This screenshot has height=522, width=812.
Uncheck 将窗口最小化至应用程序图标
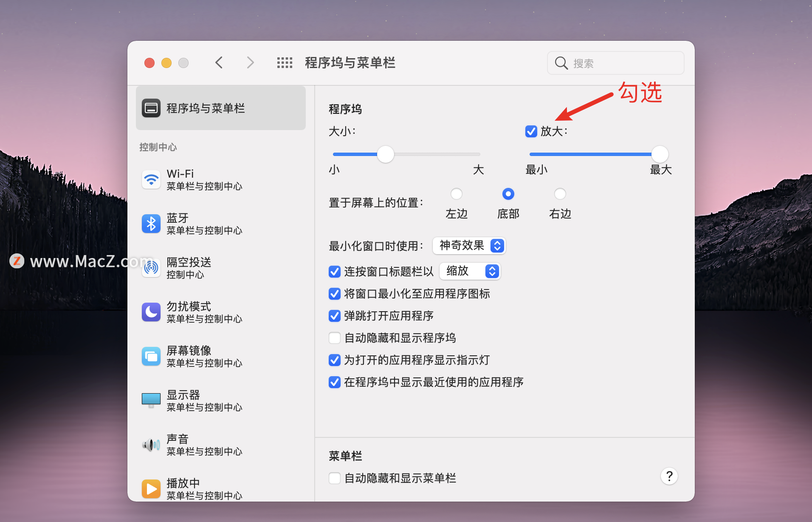click(x=335, y=294)
